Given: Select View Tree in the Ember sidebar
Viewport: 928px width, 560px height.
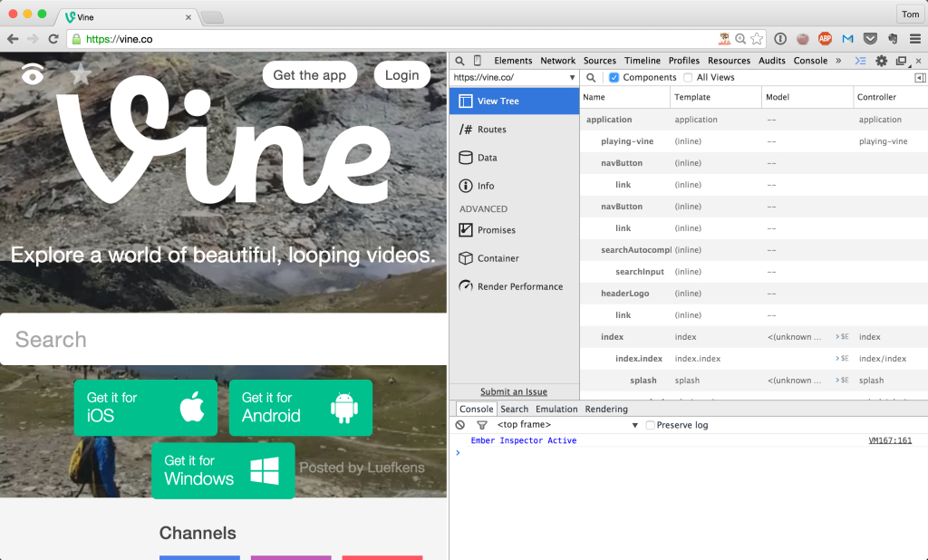Looking at the screenshot, I should 514,101.
